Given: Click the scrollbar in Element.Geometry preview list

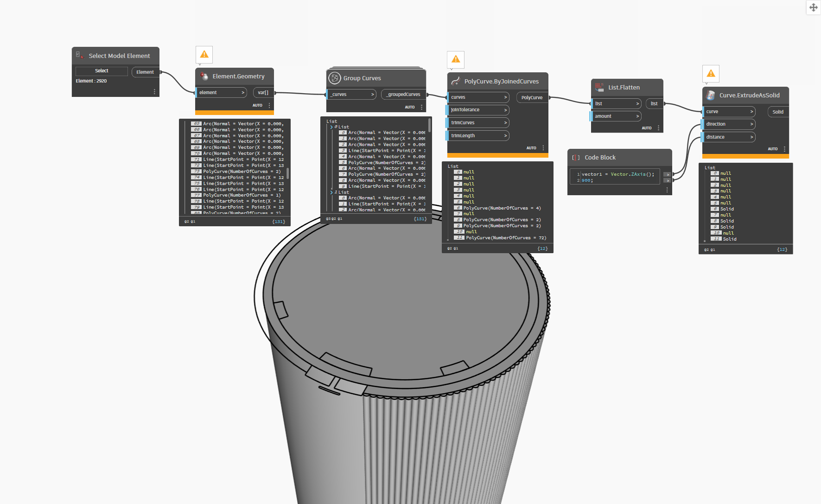Looking at the screenshot, I should 288,173.
